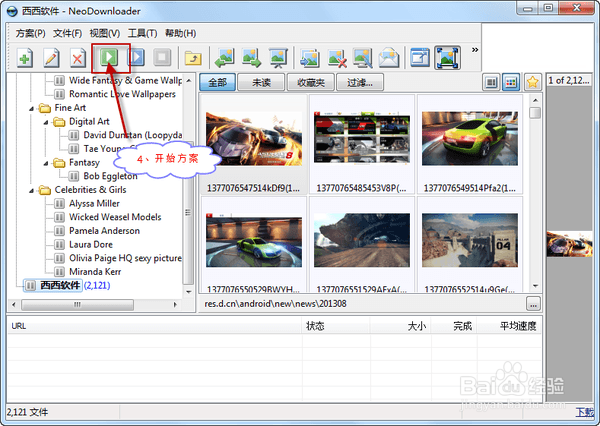
Task: Open the 视图(V) menu
Action: [105, 34]
